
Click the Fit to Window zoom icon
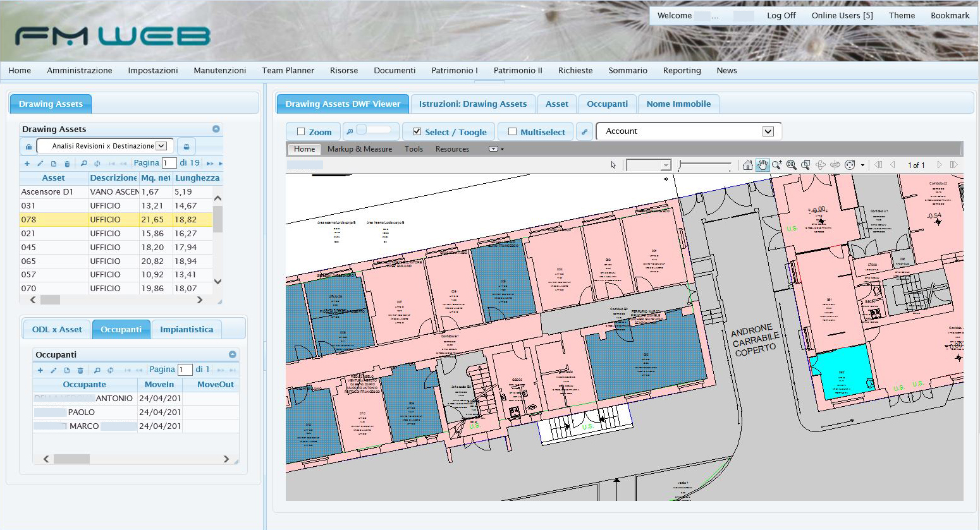[792, 165]
